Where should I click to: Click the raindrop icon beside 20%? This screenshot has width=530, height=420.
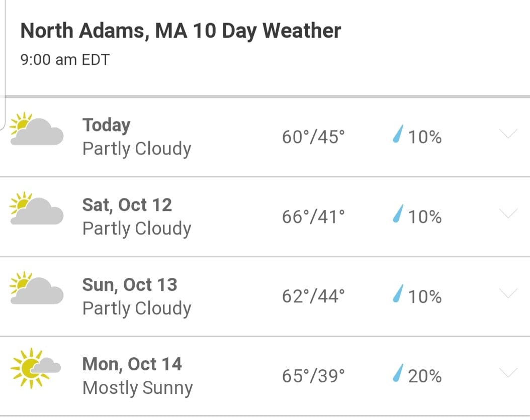click(398, 373)
